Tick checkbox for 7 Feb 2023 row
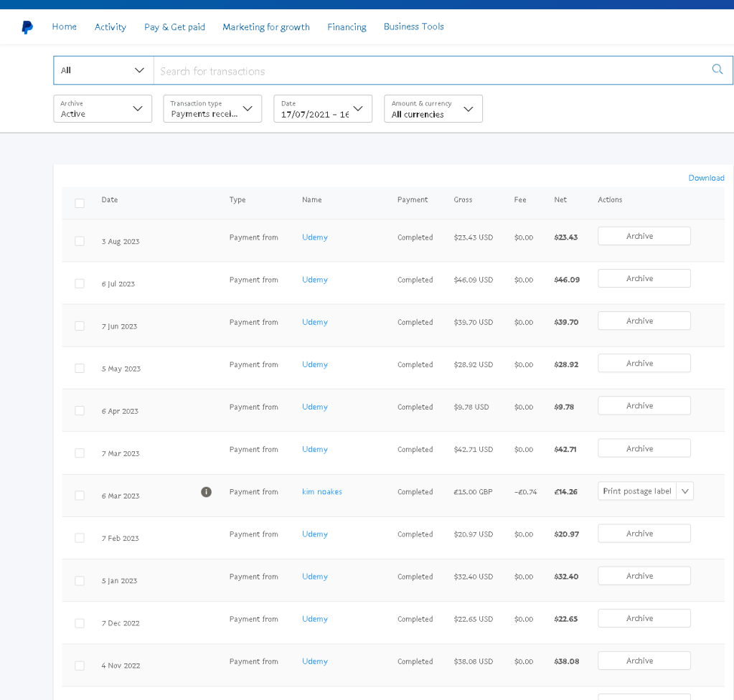The image size is (734, 700). tap(80, 538)
